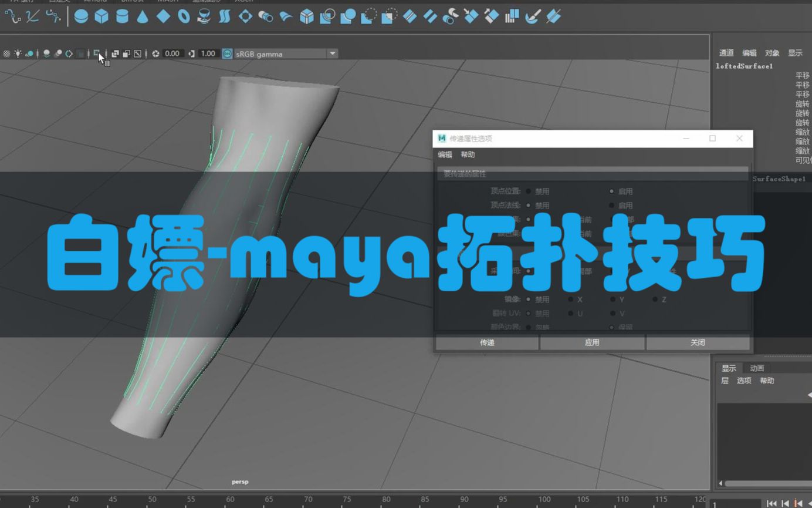The image size is (812, 508).
Task: Create a NURBS cube from the shelf
Action: coord(101,16)
